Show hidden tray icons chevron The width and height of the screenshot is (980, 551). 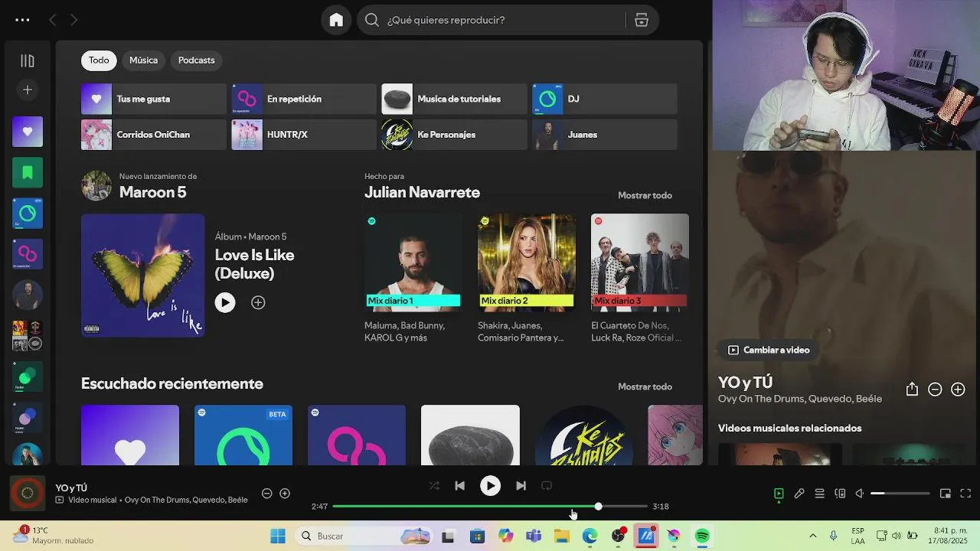point(812,536)
